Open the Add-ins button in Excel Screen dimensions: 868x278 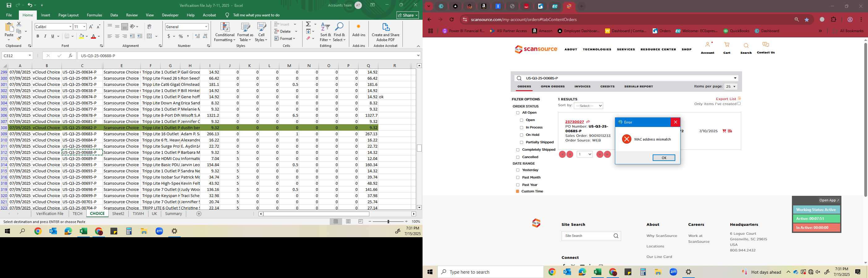[x=359, y=30]
